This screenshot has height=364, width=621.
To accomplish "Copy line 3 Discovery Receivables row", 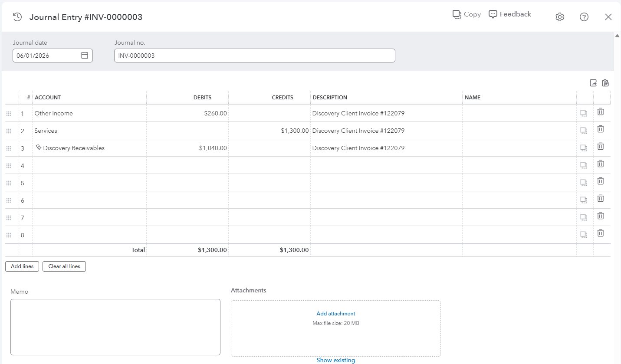I will click(x=584, y=148).
